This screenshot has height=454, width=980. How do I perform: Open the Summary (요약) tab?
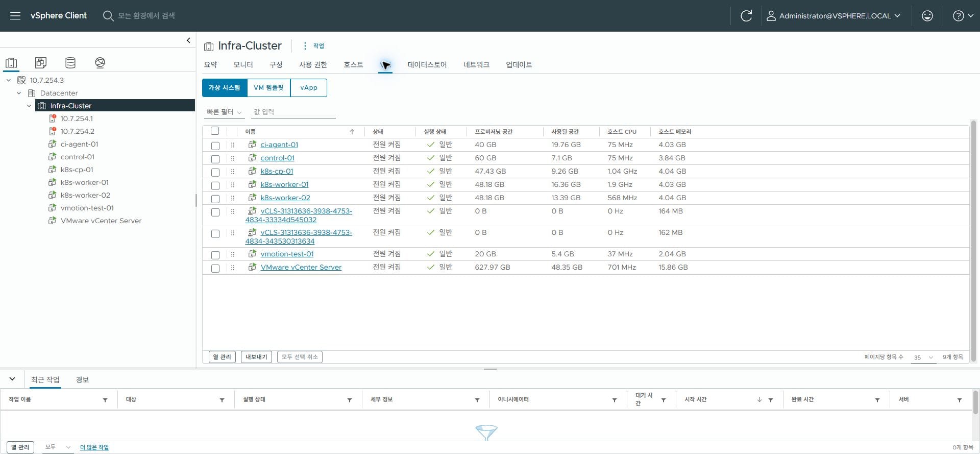coord(211,65)
